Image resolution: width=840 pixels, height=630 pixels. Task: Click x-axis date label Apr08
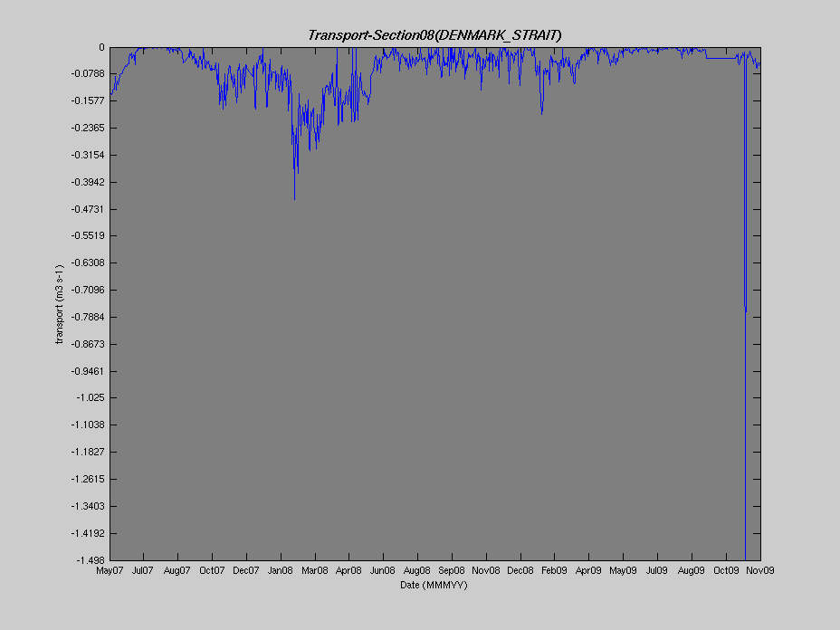point(348,570)
